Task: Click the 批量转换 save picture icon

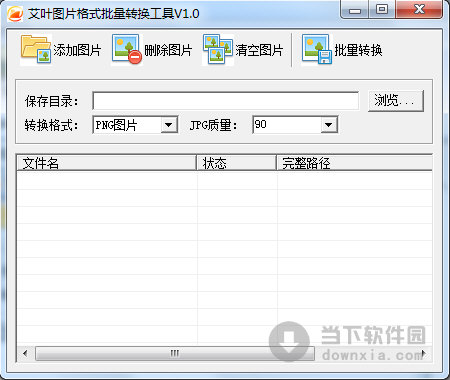Action: click(x=317, y=50)
